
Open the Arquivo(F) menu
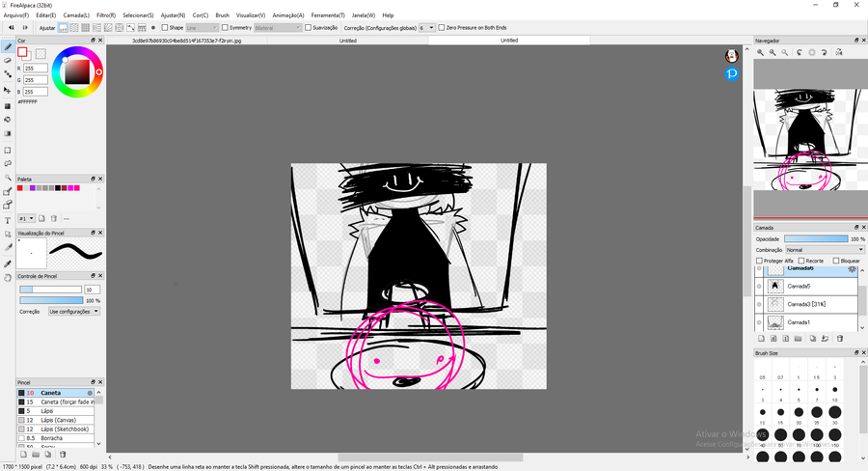(x=16, y=15)
